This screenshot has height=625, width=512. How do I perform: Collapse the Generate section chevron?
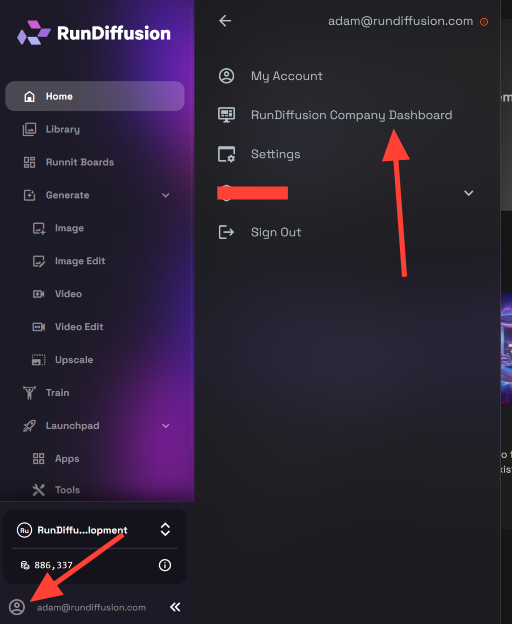click(166, 195)
